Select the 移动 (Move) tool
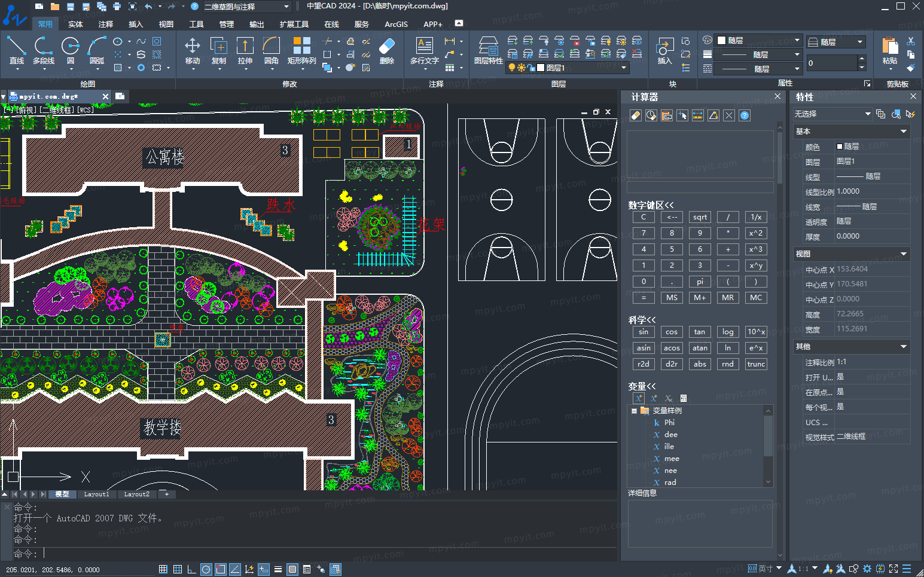 (193, 50)
